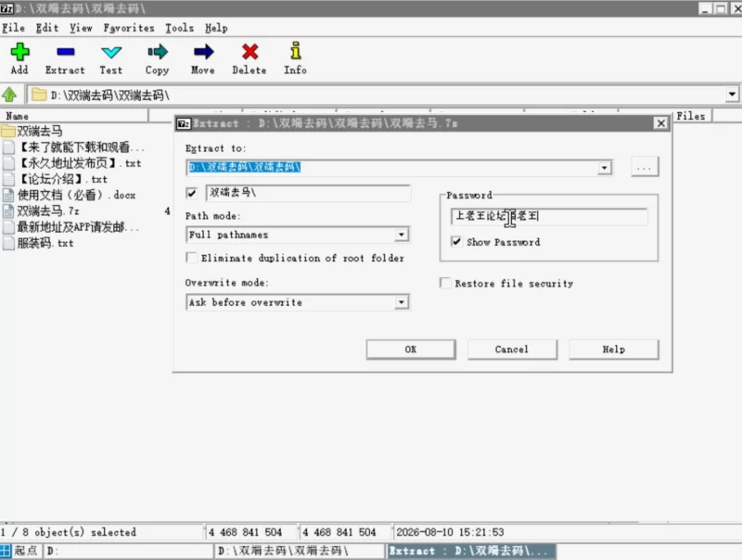
Task: Open the Tools menu
Action: pyautogui.click(x=179, y=28)
